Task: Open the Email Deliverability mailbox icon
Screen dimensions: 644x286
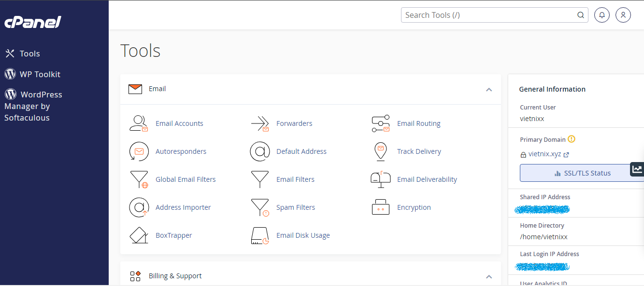Action: click(x=380, y=179)
